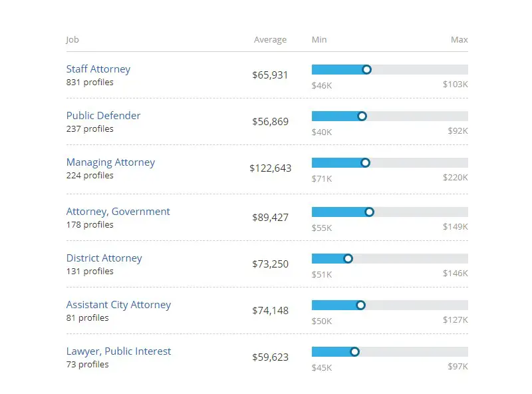Click the Lawyer, Public Interest range marker
Image resolution: width=532 pixels, height=394 pixels.
[354, 351]
